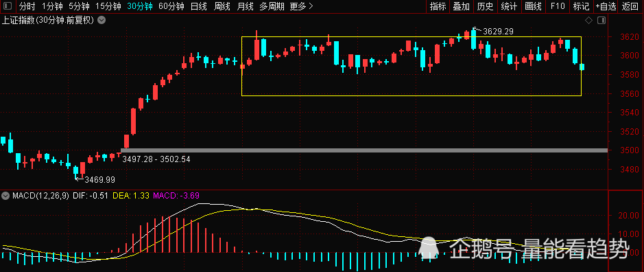This screenshot has height=272, width=644.
Task: Select the 分时 intraday tab
Action: coord(27,6)
